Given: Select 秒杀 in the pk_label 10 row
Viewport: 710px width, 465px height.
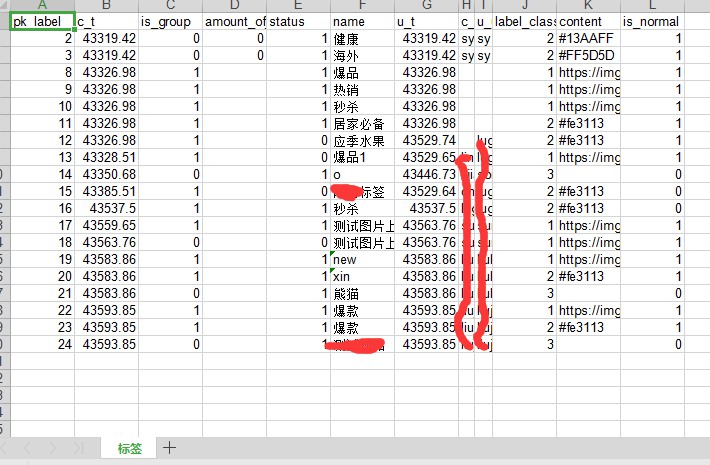Looking at the screenshot, I should (362, 107).
